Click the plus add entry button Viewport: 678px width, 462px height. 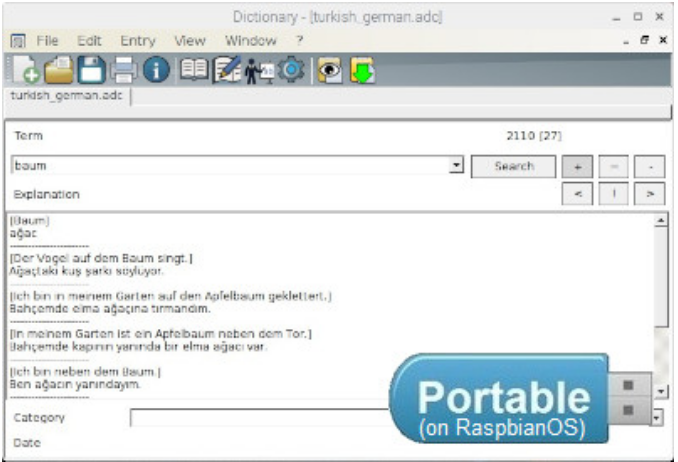pyautogui.click(x=577, y=167)
